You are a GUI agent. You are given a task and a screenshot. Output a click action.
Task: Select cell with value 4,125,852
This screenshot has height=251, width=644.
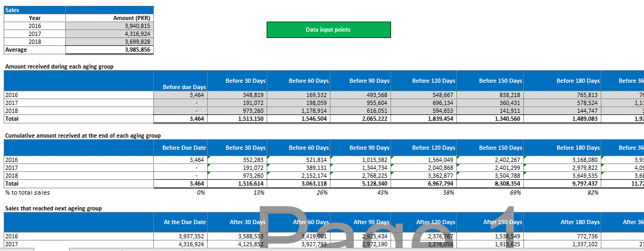click(237, 244)
